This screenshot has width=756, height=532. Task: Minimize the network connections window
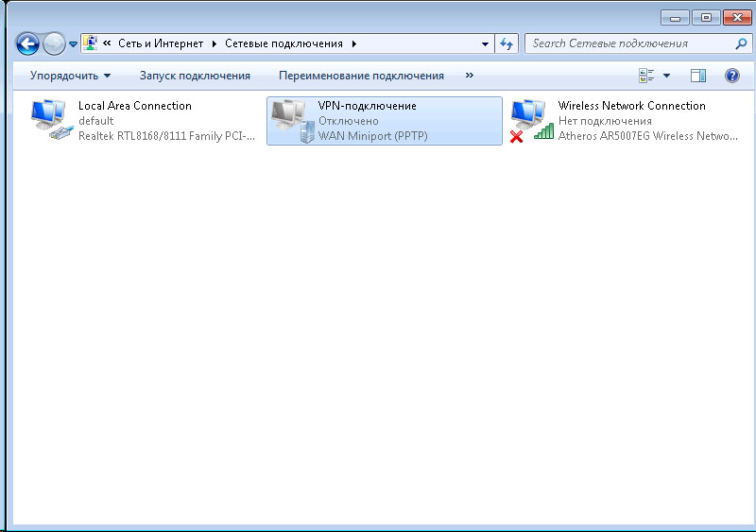click(x=675, y=18)
